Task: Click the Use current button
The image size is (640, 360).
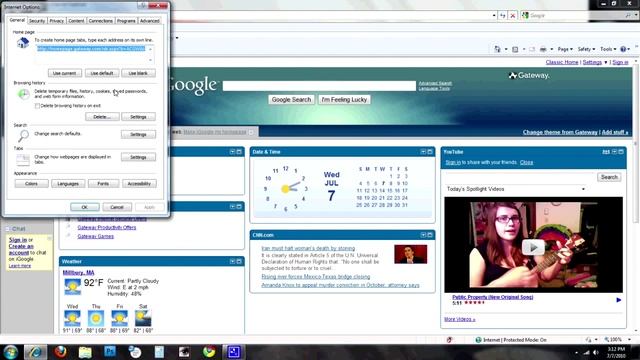Action: coord(64,73)
